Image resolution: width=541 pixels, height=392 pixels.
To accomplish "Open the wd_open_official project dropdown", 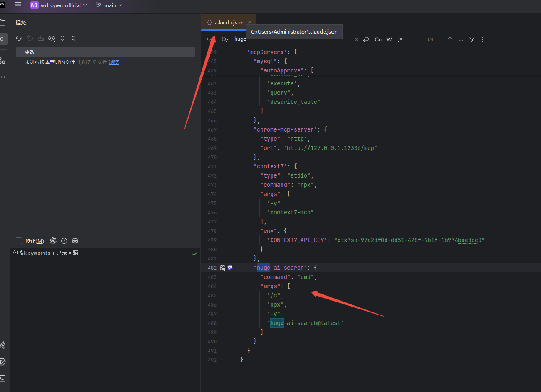I will [x=59, y=5].
